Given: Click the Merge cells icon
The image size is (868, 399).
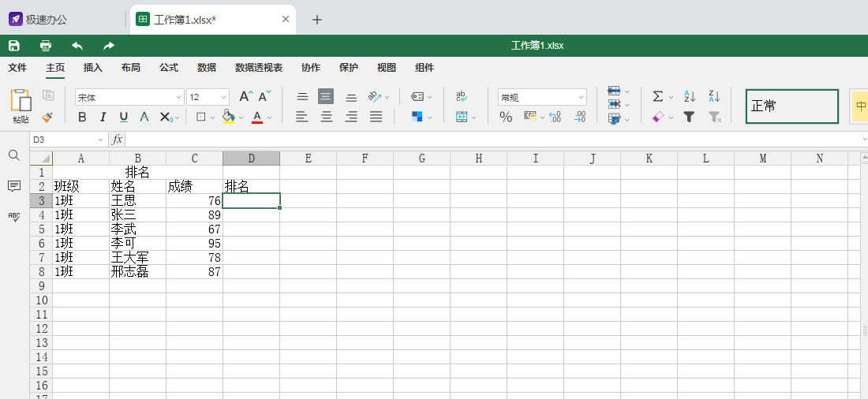Looking at the screenshot, I should [x=461, y=117].
